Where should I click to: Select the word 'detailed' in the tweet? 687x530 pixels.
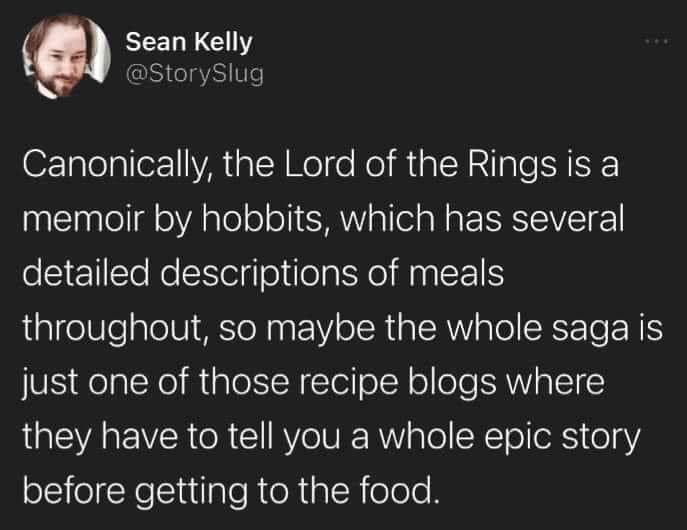click(x=86, y=272)
